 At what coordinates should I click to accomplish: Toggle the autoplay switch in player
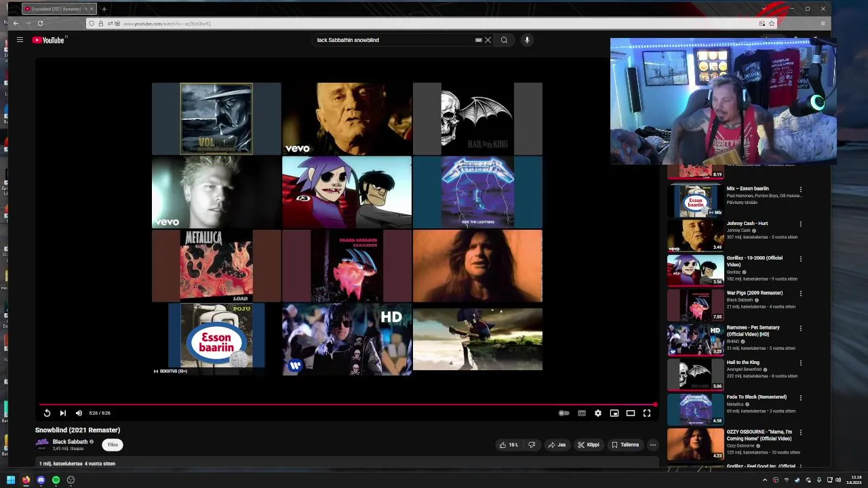click(x=564, y=413)
